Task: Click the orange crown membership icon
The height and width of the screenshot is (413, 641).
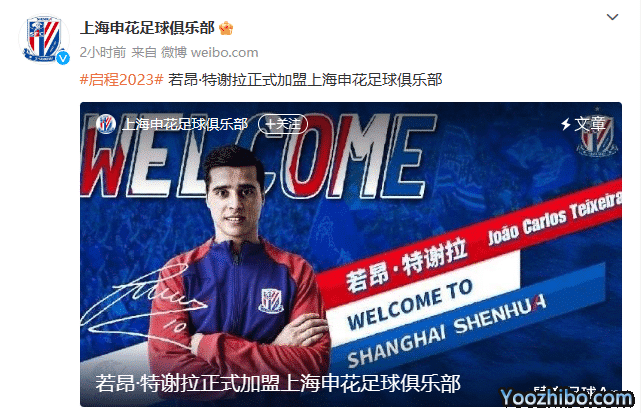Action: (226, 28)
